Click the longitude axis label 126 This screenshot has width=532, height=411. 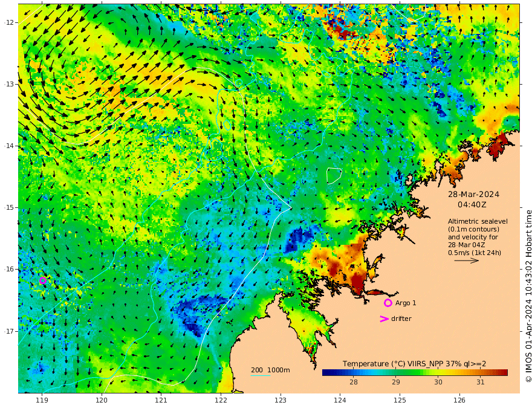pos(459,401)
